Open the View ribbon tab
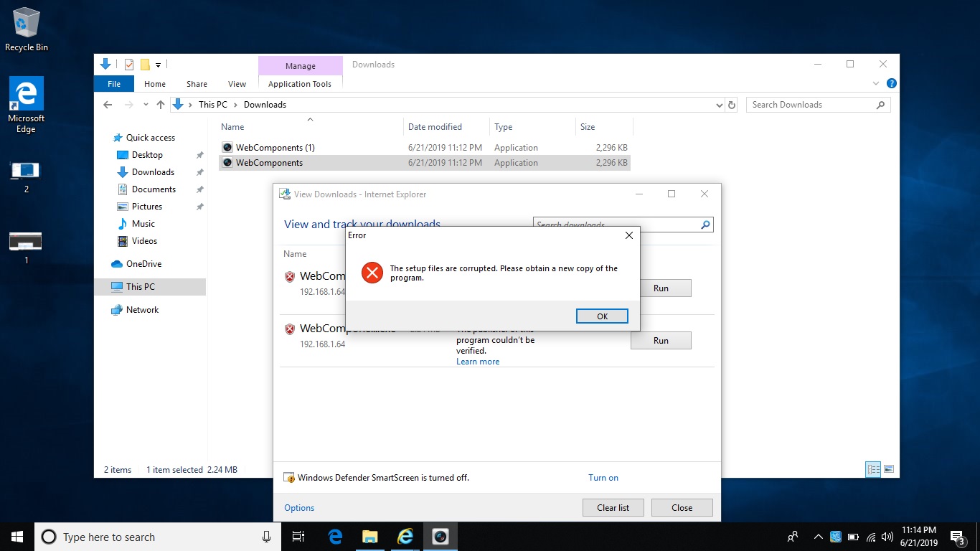 [x=237, y=84]
